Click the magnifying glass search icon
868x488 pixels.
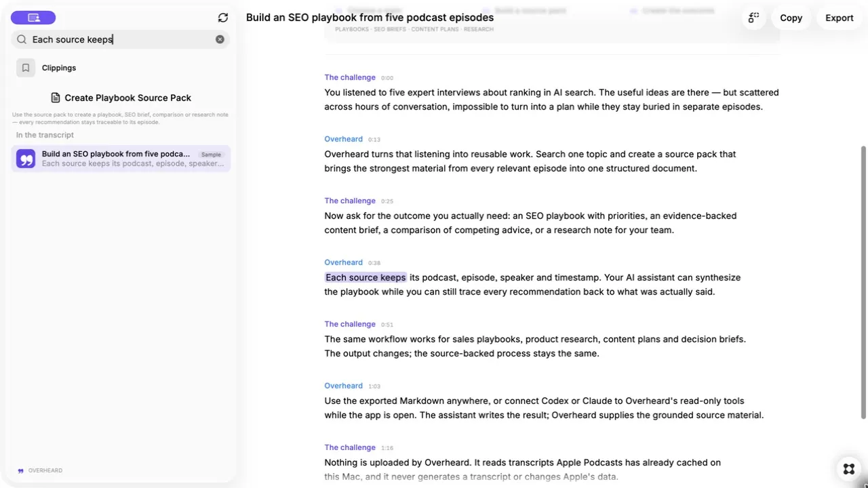22,39
